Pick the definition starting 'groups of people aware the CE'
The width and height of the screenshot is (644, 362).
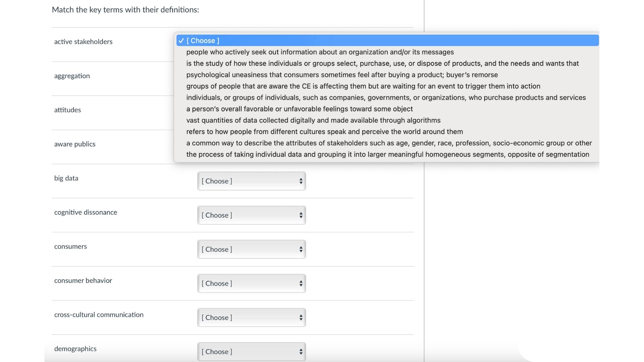(363, 86)
